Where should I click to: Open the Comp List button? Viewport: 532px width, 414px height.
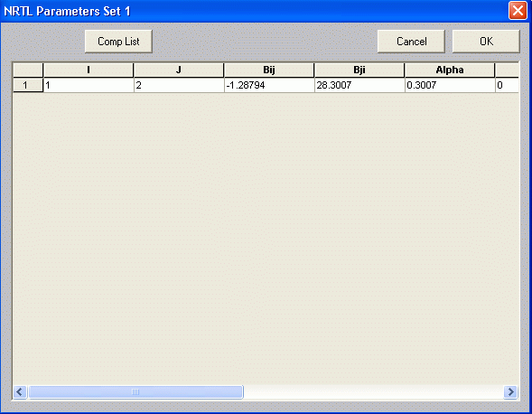tap(118, 42)
